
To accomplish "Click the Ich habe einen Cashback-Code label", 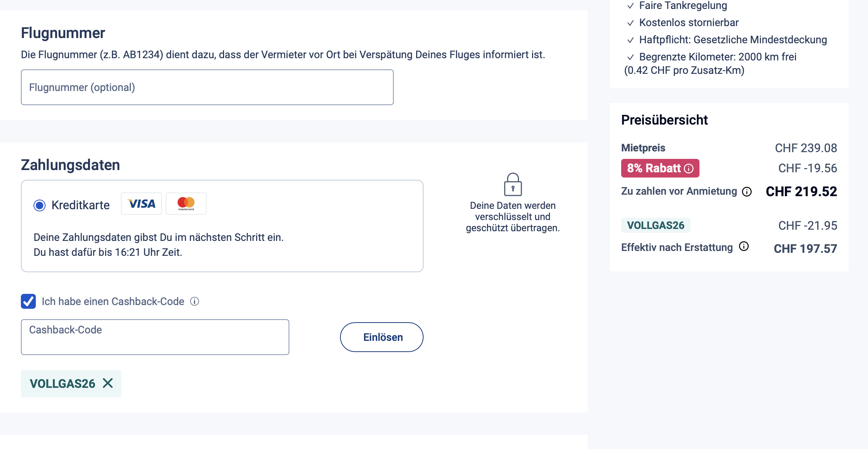I will (113, 301).
